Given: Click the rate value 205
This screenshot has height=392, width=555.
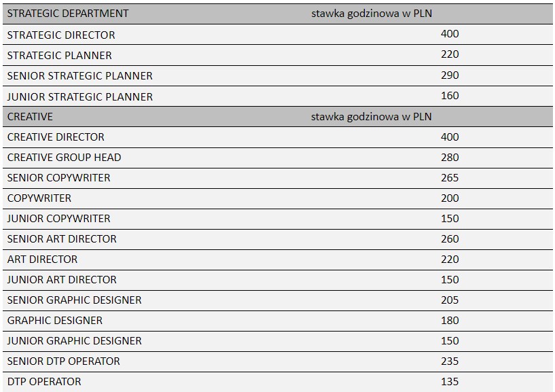Looking at the screenshot, I should pyautogui.click(x=450, y=300).
